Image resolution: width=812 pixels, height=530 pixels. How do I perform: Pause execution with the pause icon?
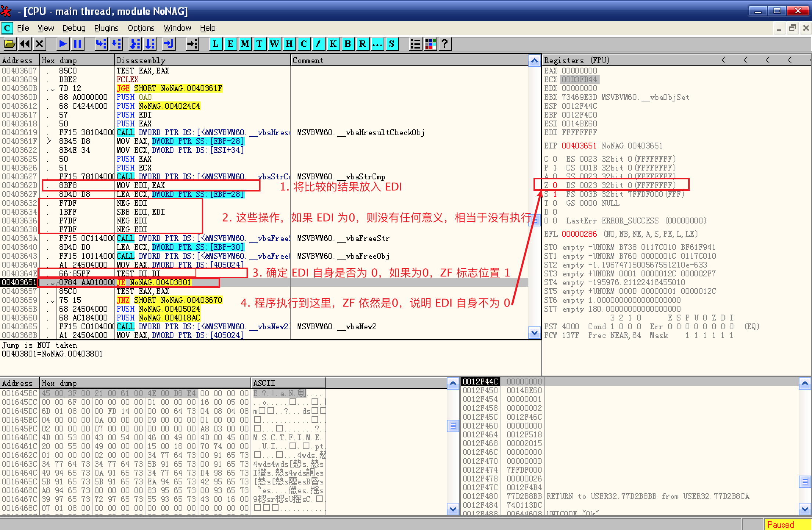78,44
